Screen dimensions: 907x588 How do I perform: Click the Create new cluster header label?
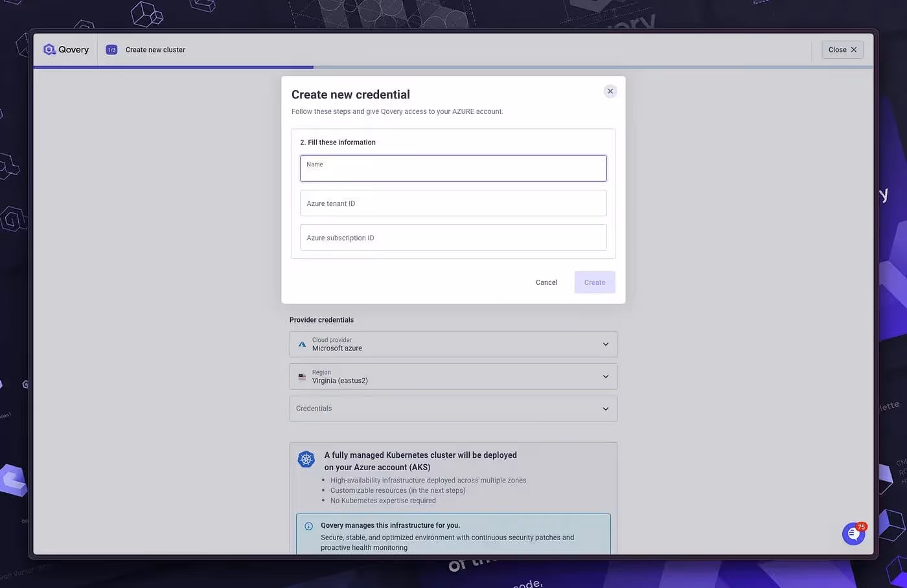(x=155, y=49)
